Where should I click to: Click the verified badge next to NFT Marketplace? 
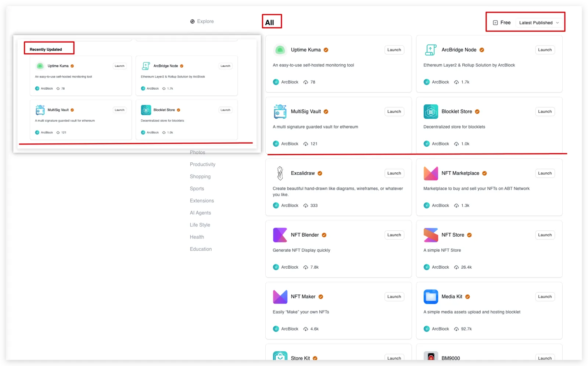tap(484, 173)
